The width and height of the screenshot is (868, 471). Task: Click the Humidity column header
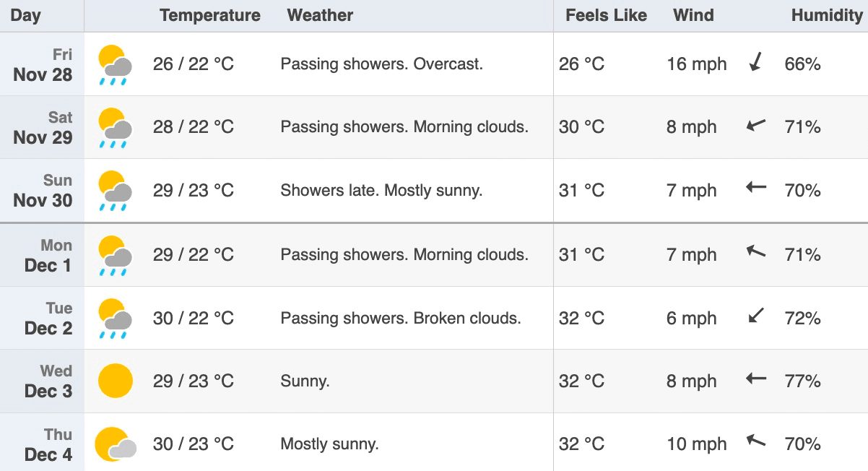click(827, 15)
